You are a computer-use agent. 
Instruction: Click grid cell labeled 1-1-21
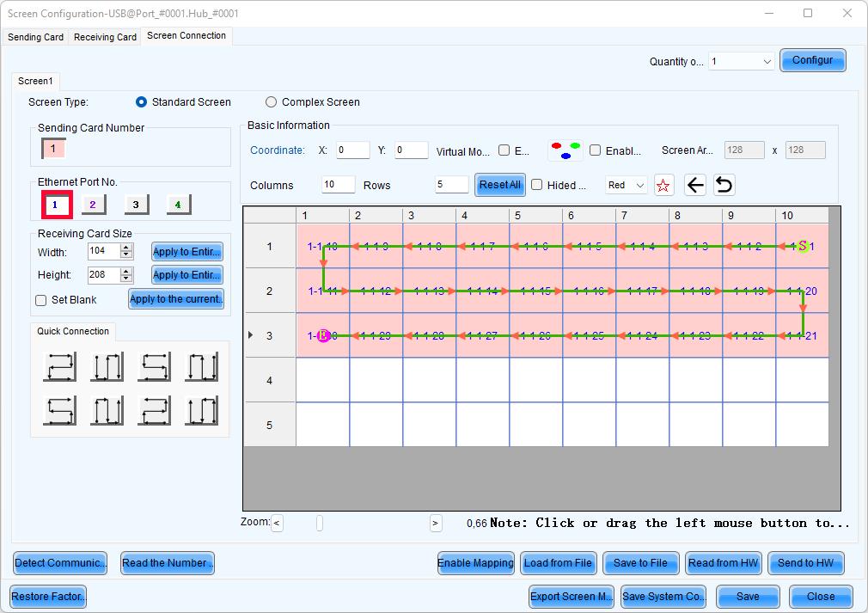point(803,335)
